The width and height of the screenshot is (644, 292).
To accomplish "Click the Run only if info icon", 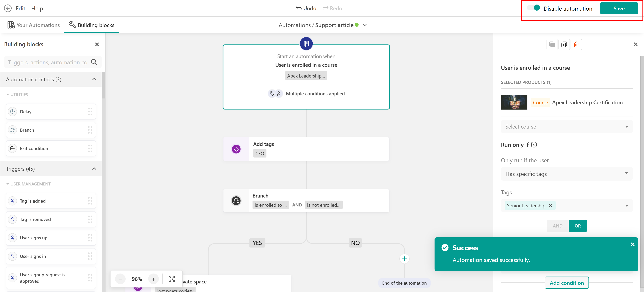I will coord(534,145).
